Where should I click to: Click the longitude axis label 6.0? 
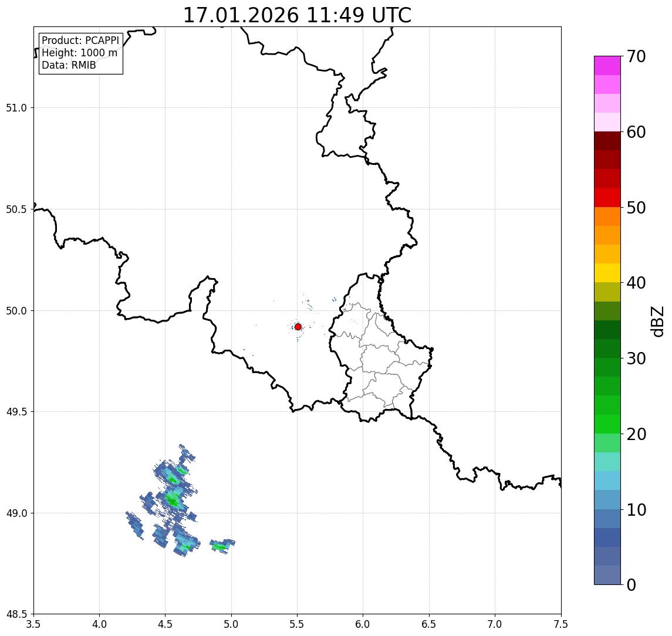pos(363,624)
